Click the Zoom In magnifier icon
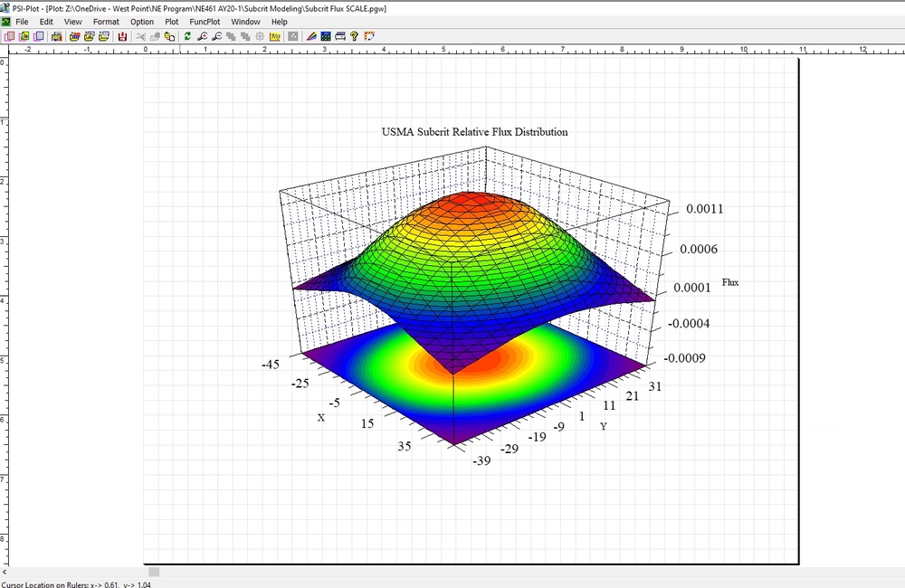Image resolution: width=905 pixels, height=588 pixels. pos(203,37)
